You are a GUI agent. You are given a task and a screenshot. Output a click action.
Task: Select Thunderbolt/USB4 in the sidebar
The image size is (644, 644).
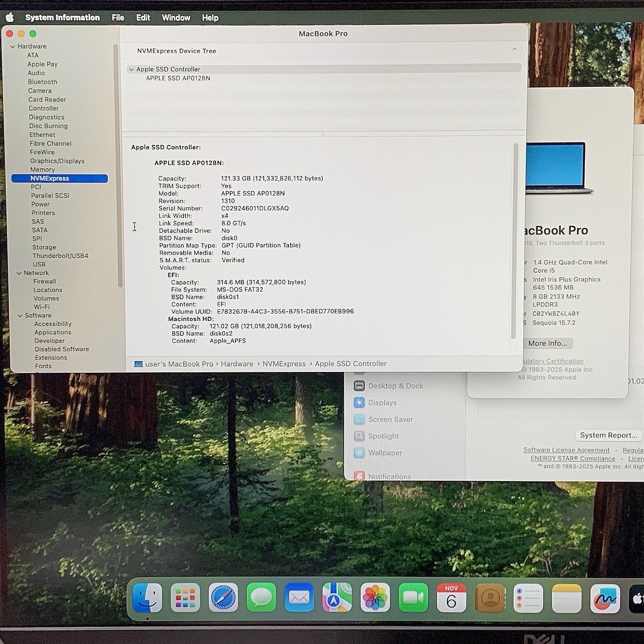point(60,256)
